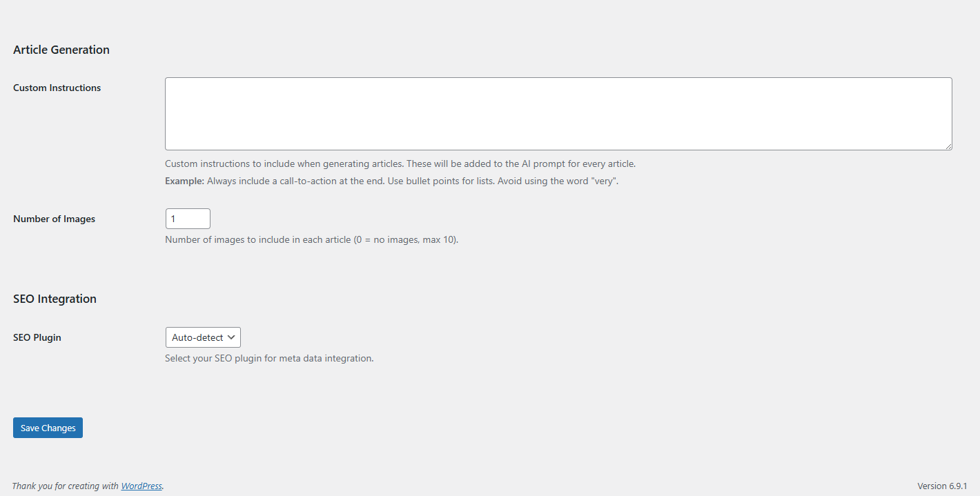Click the meta data integration hint text
This screenshot has height=496, width=980.
click(269, 358)
